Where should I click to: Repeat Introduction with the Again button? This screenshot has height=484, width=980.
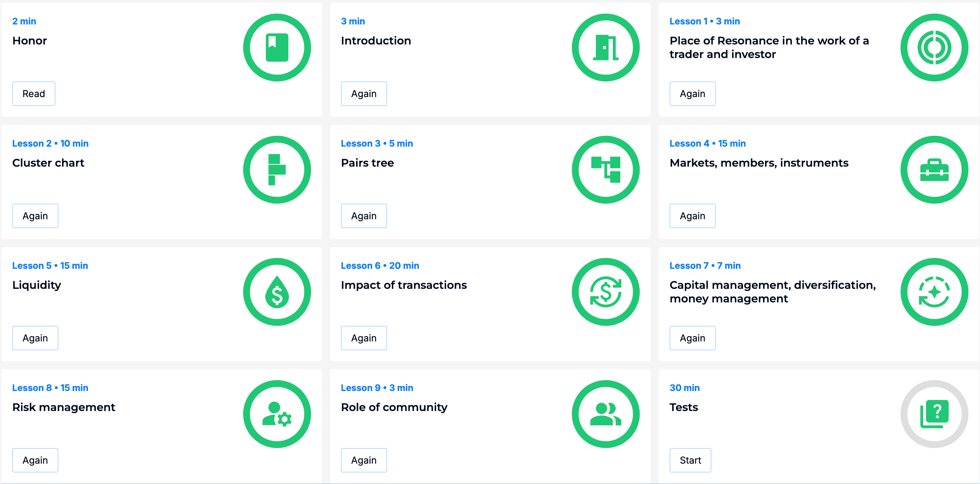pos(364,94)
